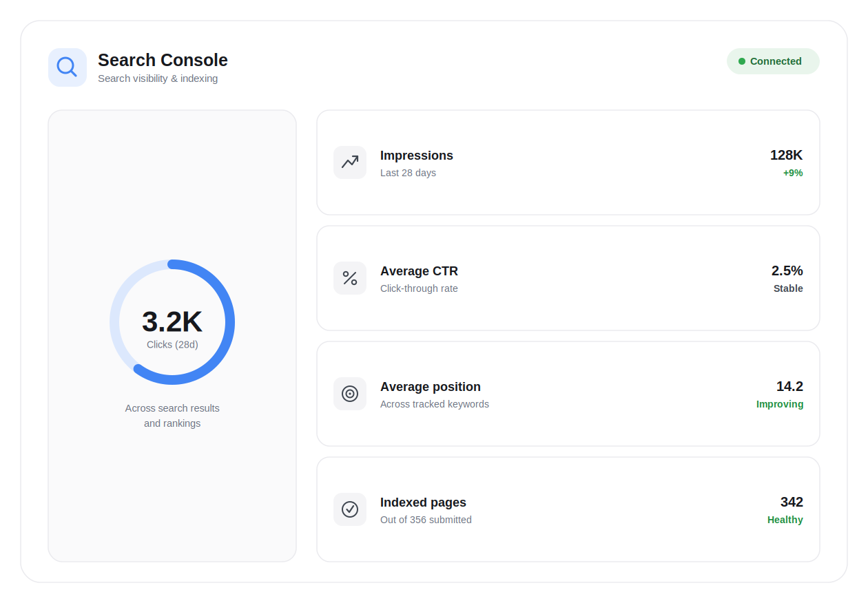Click the Indexed pages checkmark icon
This screenshot has width=868, height=603.
[350, 509]
